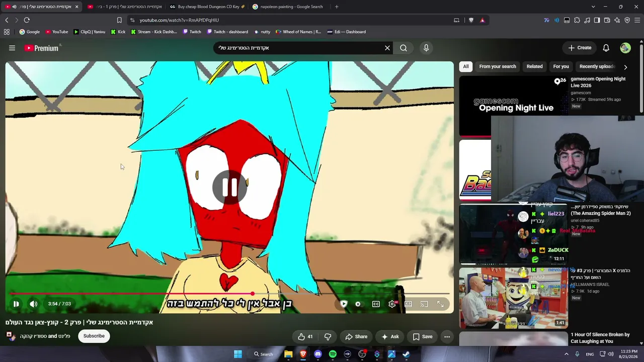Dislike this video
The height and width of the screenshot is (362, 644).
tap(328, 336)
